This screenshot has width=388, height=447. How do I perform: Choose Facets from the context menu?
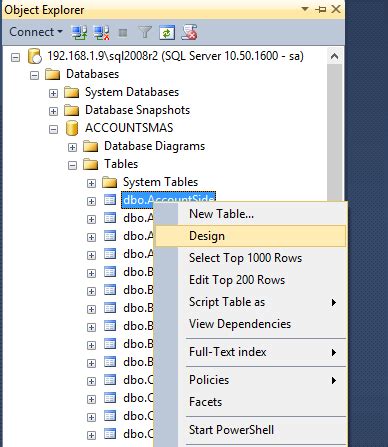pyautogui.click(x=251, y=402)
